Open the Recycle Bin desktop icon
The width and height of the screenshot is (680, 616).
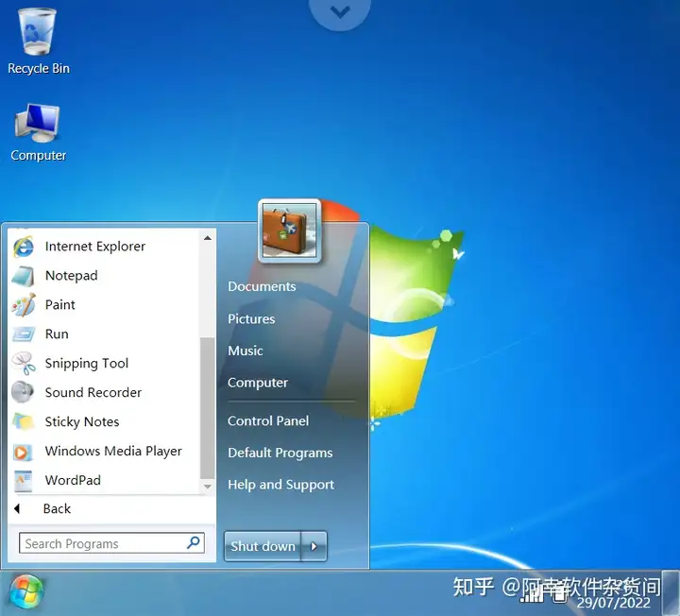[x=38, y=42]
